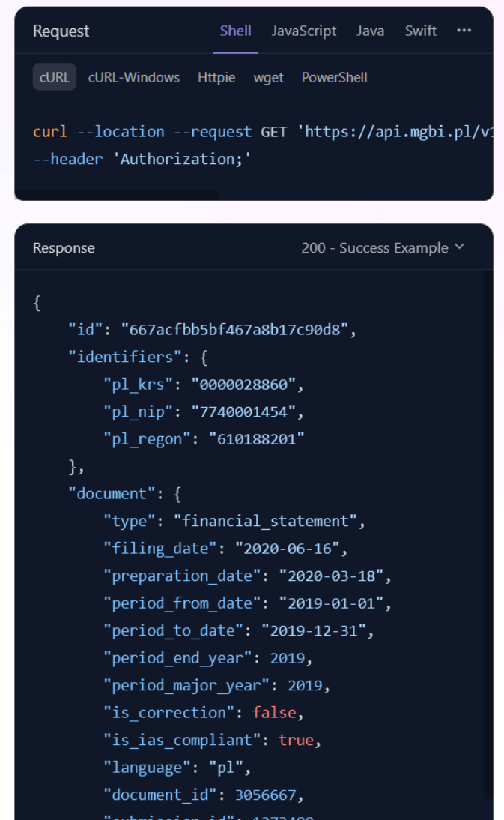This screenshot has height=820, width=504.
Task: Select the JavaScript language tab
Action: [x=304, y=31]
